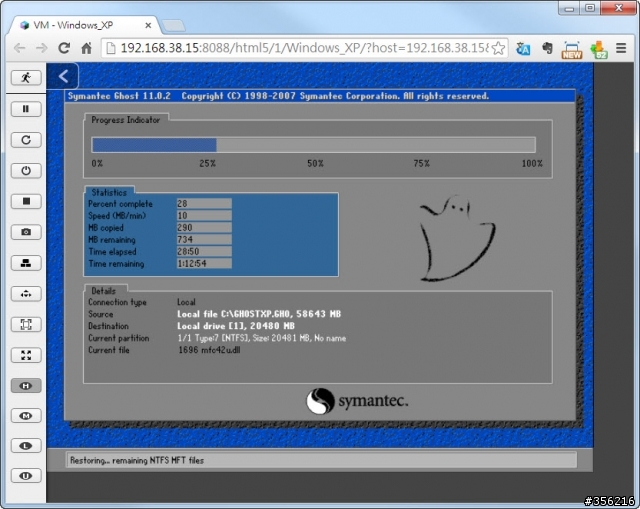Take a snapshot with the camera icon
The image size is (640, 509).
26,232
